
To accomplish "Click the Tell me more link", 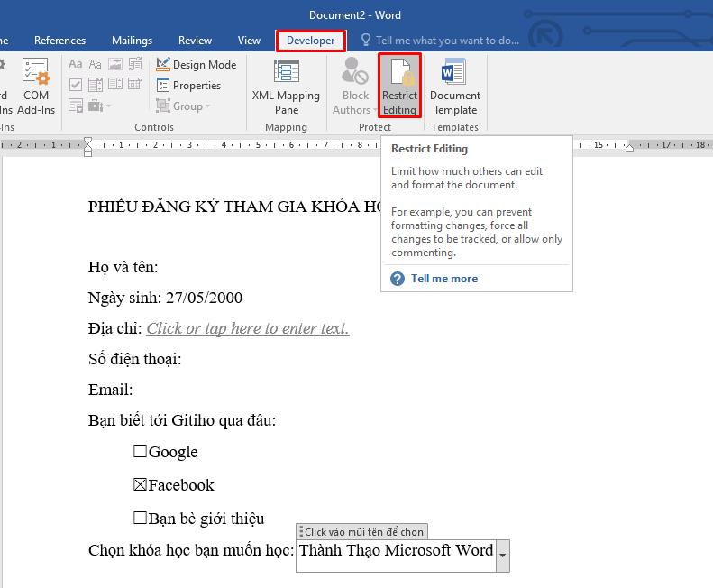I will pos(443,279).
